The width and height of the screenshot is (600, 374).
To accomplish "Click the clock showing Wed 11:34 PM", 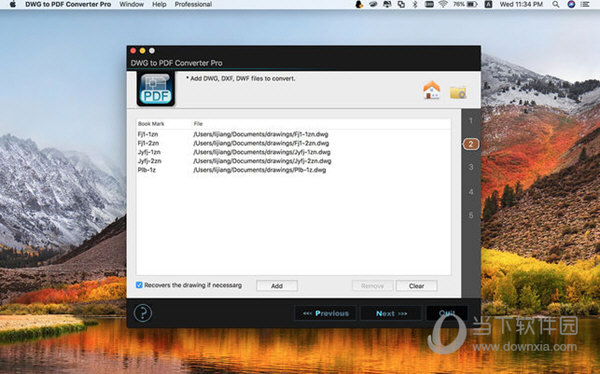I will [x=521, y=4].
